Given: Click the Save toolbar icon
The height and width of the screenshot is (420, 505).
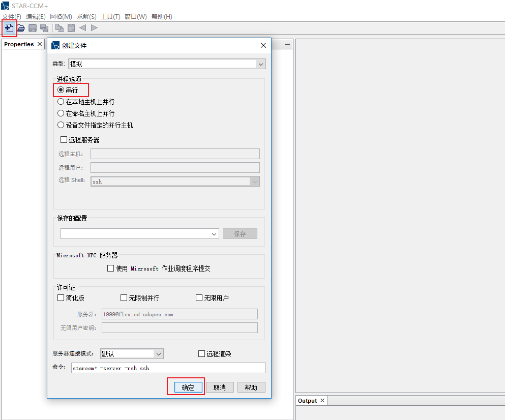Looking at the screenshot, I should [x=32, y=28].
